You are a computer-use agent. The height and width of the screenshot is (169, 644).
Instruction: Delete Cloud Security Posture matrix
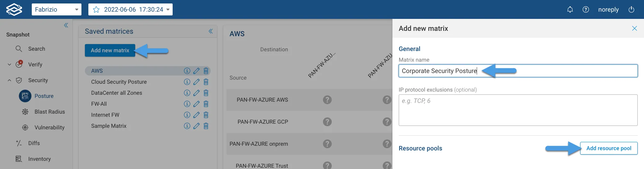pyautogui.click(x=206, y=82)
